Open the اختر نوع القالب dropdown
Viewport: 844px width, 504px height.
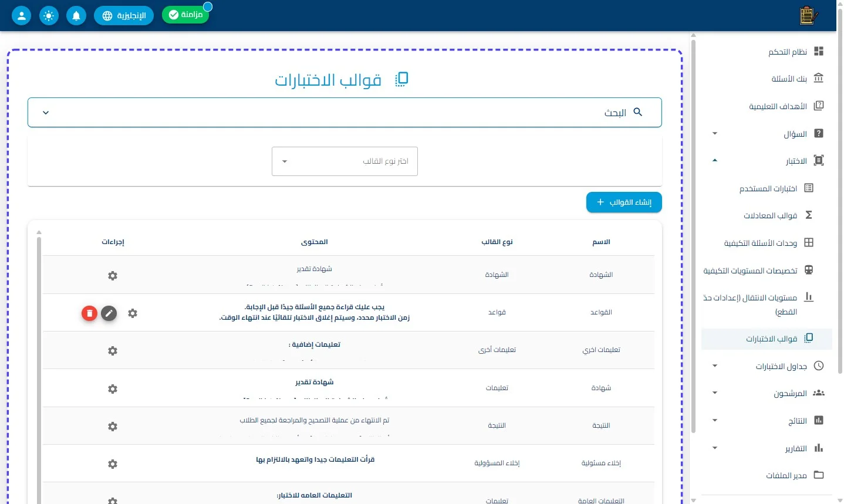pos(345,161)
